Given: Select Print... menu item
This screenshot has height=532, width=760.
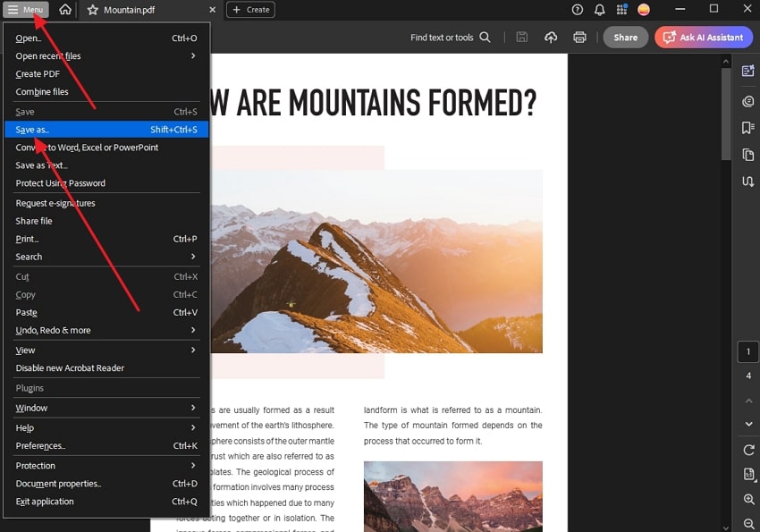Looking at the screenshot, I should point(106,240).
